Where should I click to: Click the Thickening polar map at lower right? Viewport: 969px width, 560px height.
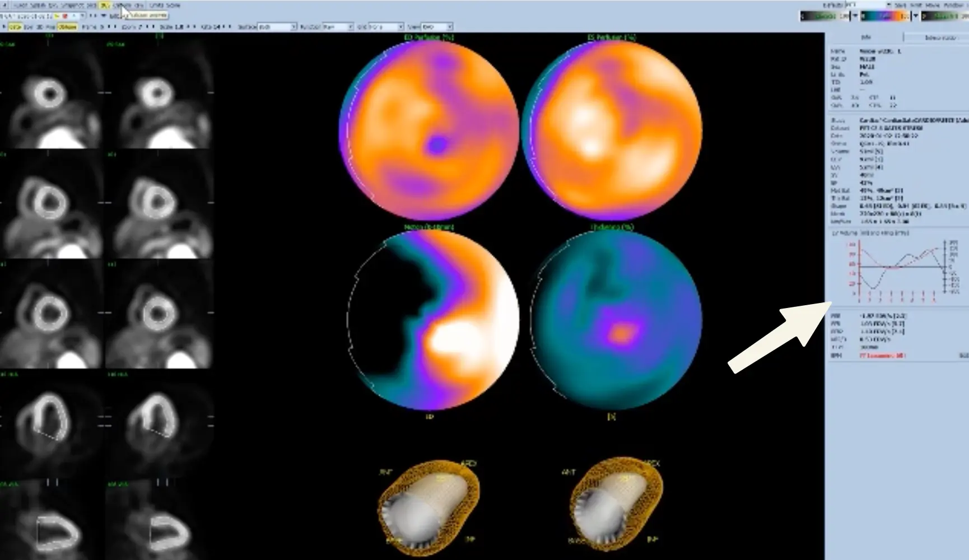tap(616, 320)
